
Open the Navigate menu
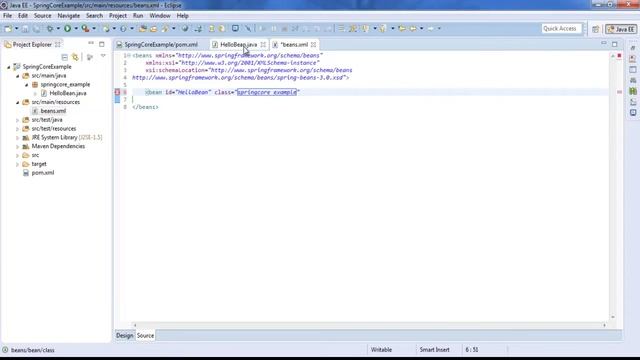click(69, 16)
